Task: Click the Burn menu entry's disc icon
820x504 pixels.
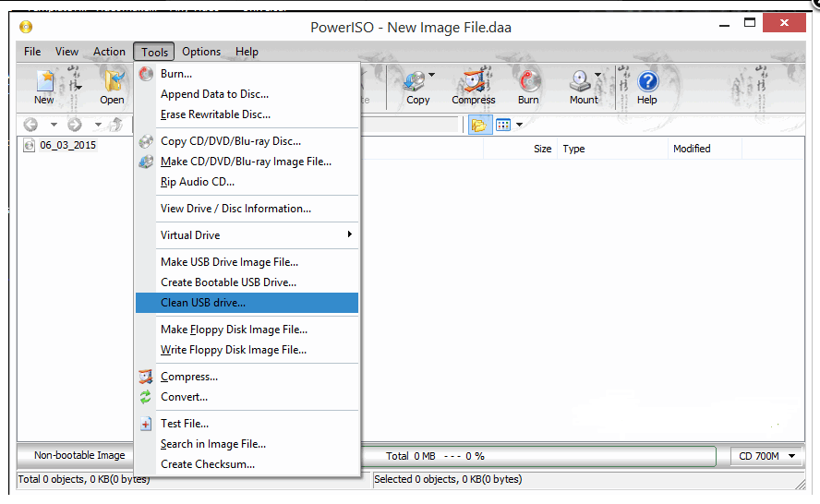Action: 147,74
